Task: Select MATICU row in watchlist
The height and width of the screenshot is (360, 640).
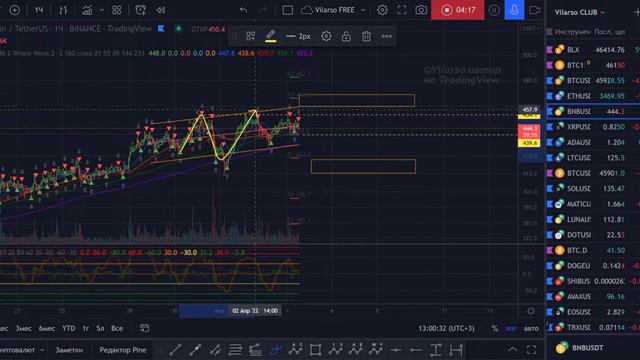Action: (593, 204)
